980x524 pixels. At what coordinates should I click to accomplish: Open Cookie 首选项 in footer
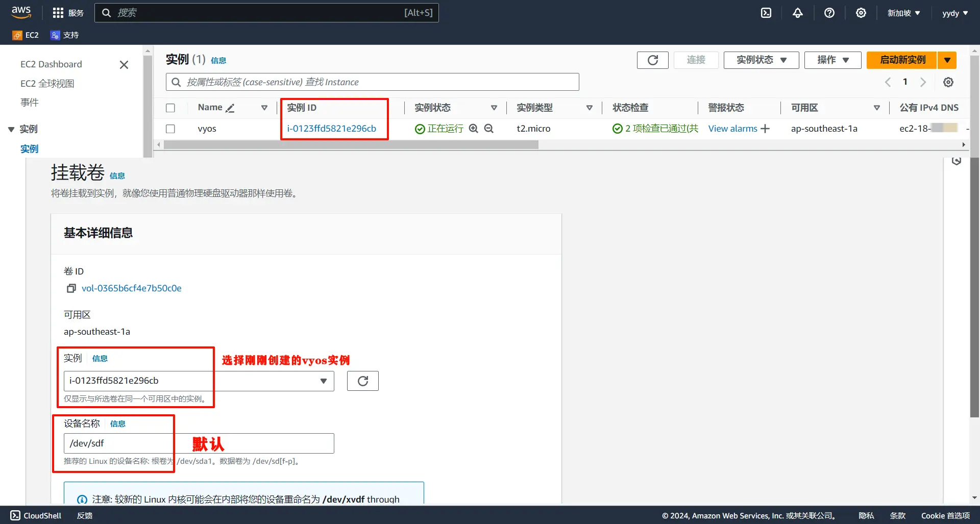pyautogui.click(x=945, y=515)
